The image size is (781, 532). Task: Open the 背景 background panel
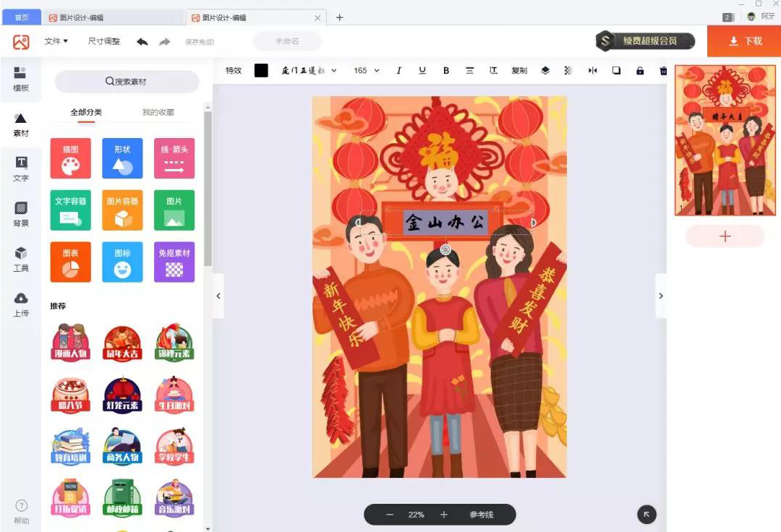(x=20, y=214)
